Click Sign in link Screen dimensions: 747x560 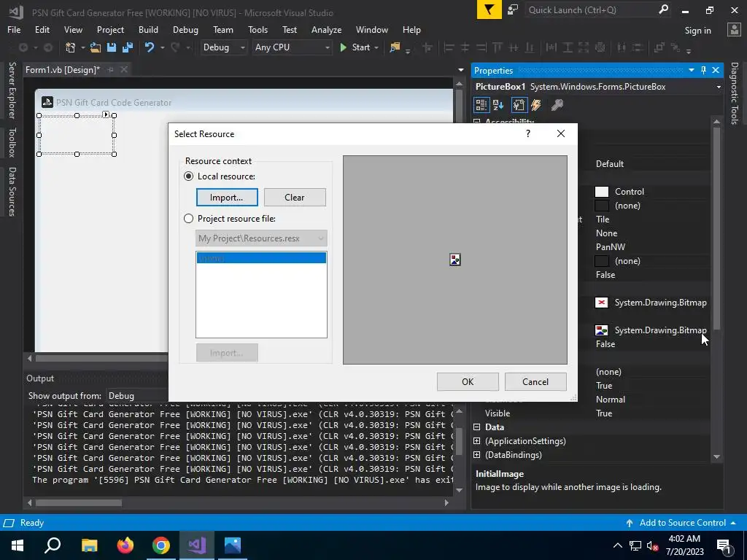pyautogui.click(x=697, y=30)
